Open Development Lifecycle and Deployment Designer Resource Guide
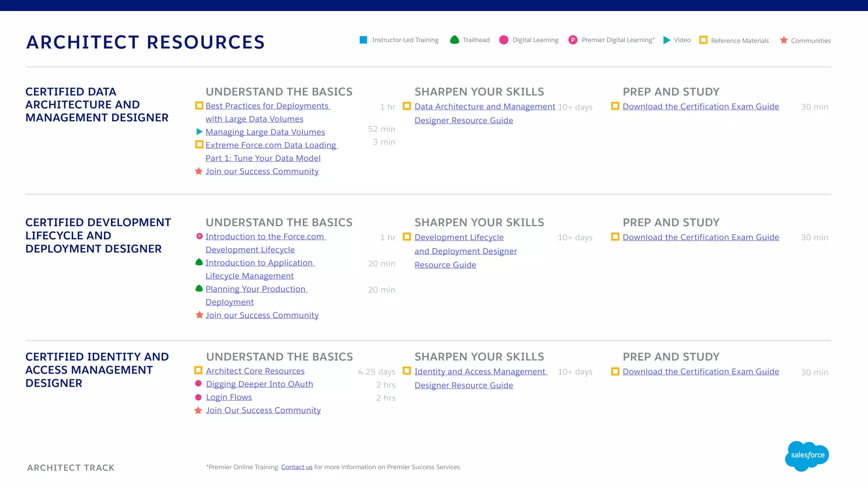The height and width of the screenshot is (488, 868). pyautogui.click(x=466, y=251)
